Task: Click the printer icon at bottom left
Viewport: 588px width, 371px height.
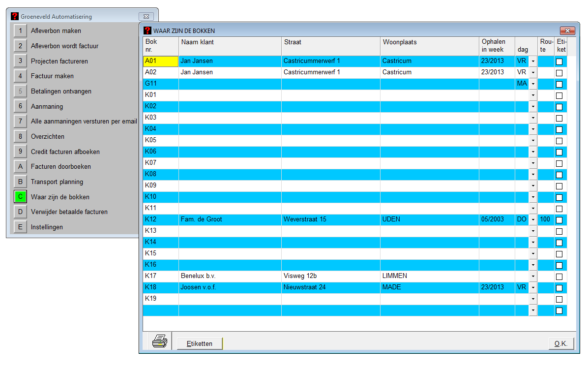Action: (x=159, y=341)
